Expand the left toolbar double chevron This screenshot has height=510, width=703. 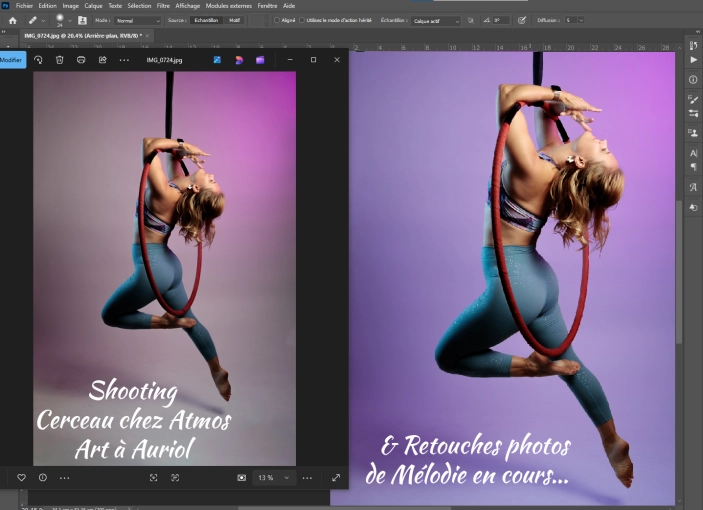click(4, 32)
